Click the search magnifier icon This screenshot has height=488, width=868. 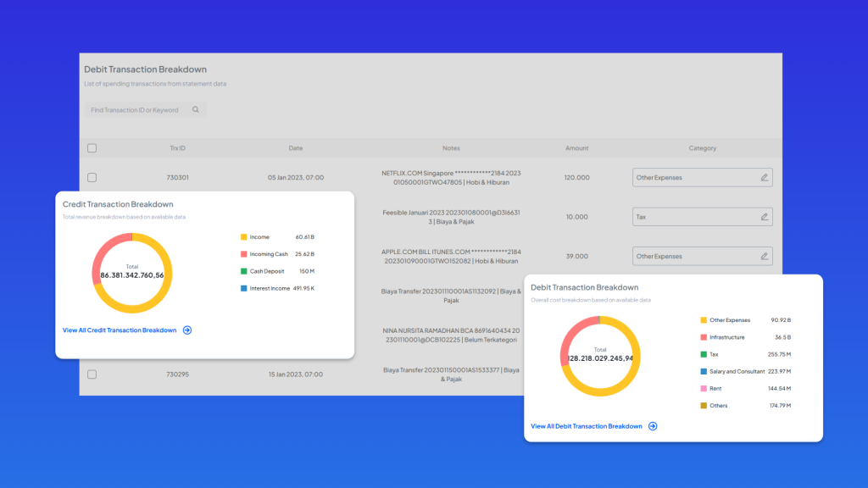(196, 110)
